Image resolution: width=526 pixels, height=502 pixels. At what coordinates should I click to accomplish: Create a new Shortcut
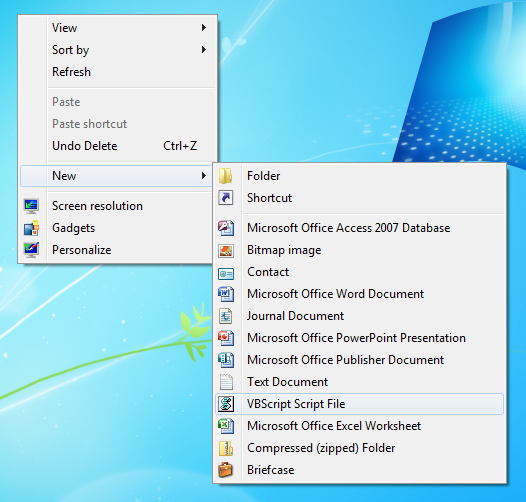(360, 198)
